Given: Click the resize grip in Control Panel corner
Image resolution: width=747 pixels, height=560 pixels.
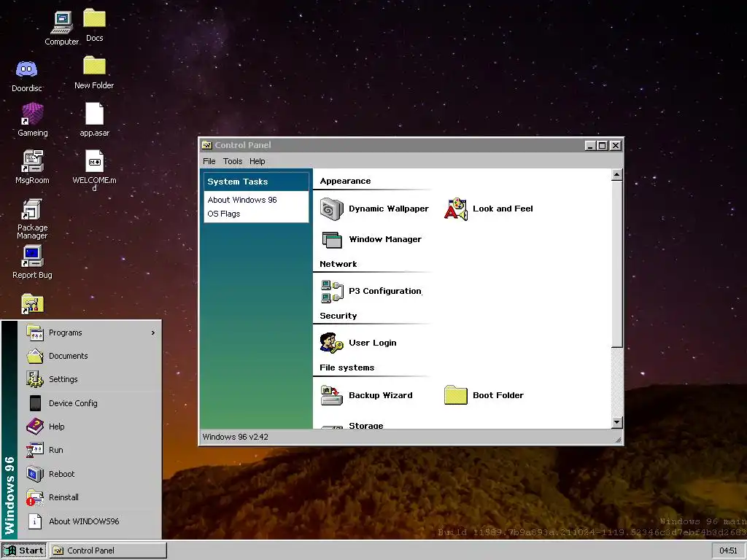Looking at the screenshot, I should (618, 440).
